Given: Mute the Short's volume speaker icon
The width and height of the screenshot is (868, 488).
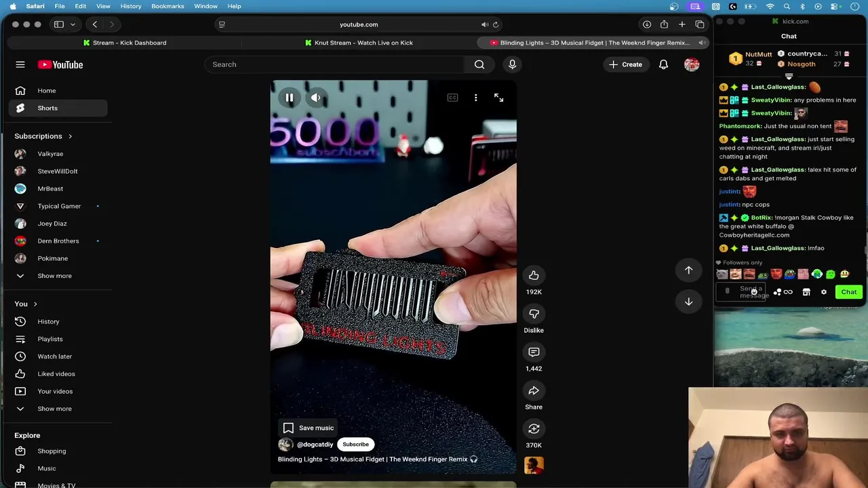Looking at the screenshot, I should (x=316, y=98).
